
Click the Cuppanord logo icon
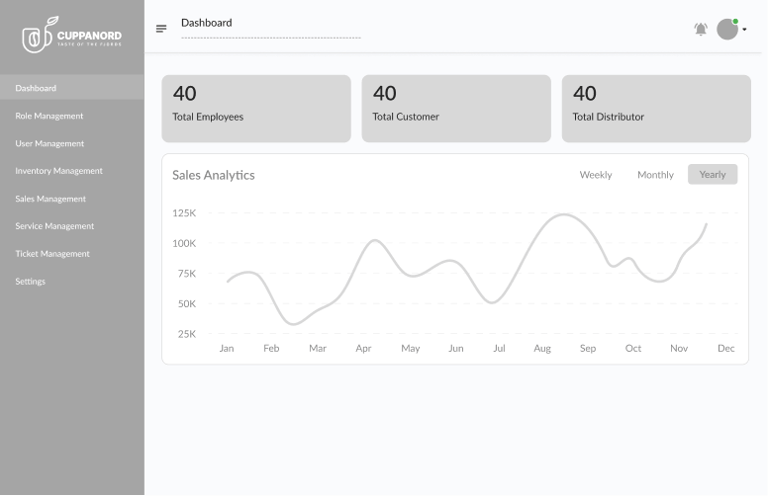click(36, 37)
